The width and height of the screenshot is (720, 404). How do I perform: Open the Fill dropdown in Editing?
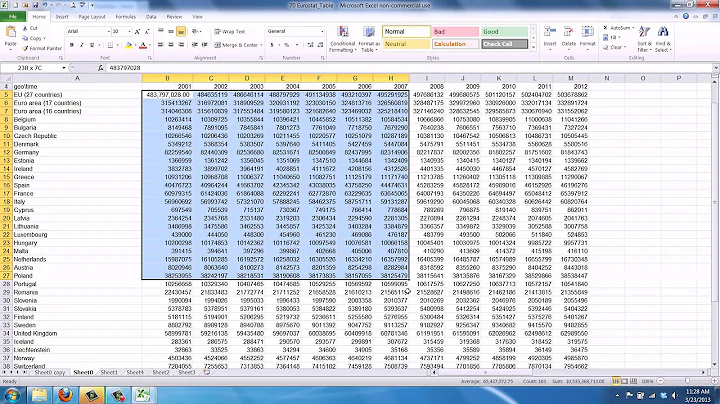click(x=612, y=38)
